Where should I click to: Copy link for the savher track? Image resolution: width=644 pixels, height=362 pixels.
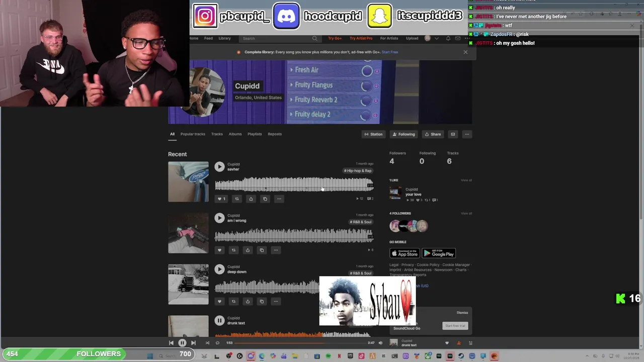265,199
